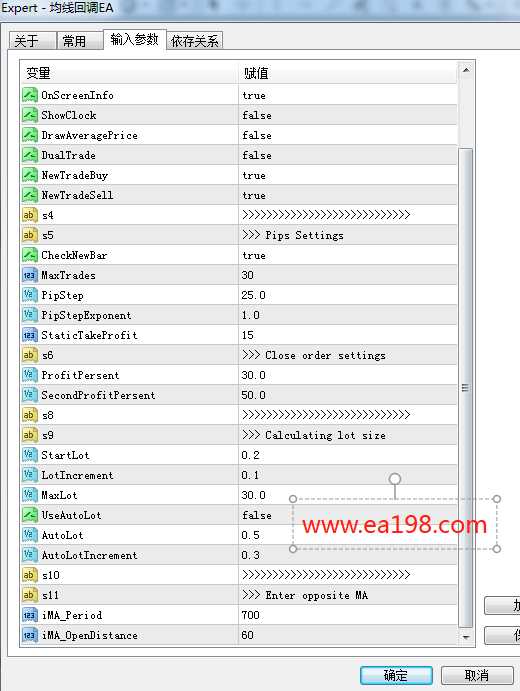Click the boolean icon beside OnScreenInfo

click(x=30, y=95)
